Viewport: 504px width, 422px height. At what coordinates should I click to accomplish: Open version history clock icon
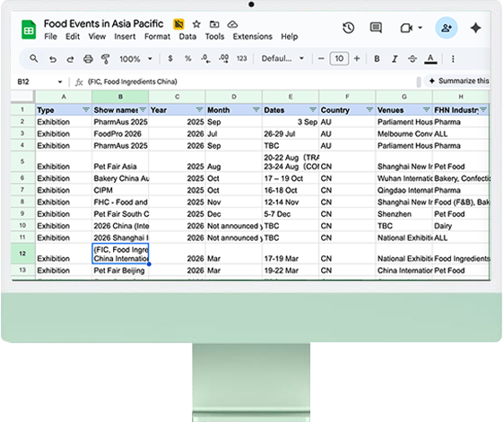tap(349, 28)
